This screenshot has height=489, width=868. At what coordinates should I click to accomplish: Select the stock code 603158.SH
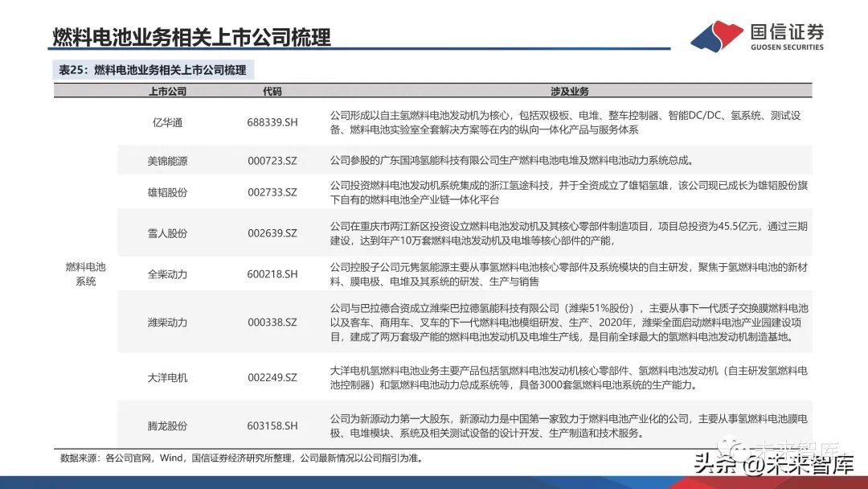point(272,426)
